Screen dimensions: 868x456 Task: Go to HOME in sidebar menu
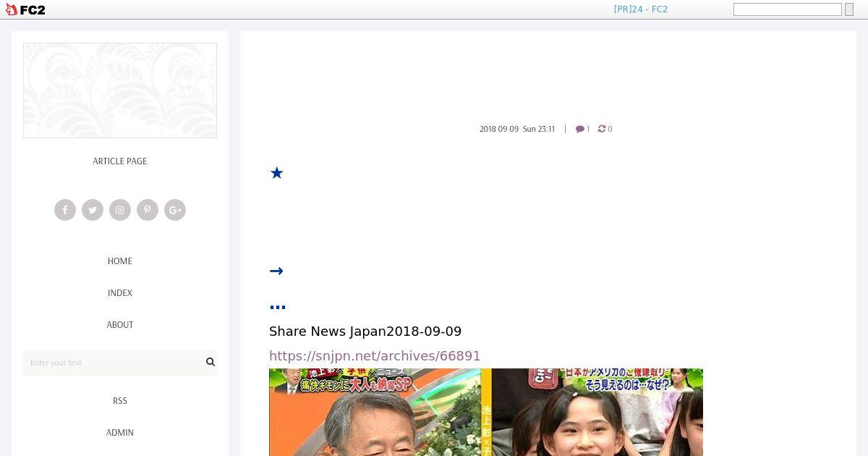coord(120,261)
